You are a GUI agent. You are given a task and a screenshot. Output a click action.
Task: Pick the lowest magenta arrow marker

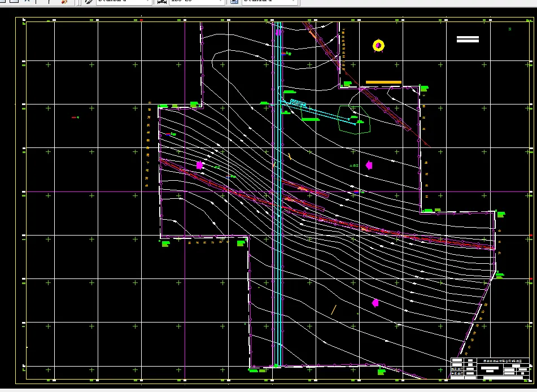376,303
